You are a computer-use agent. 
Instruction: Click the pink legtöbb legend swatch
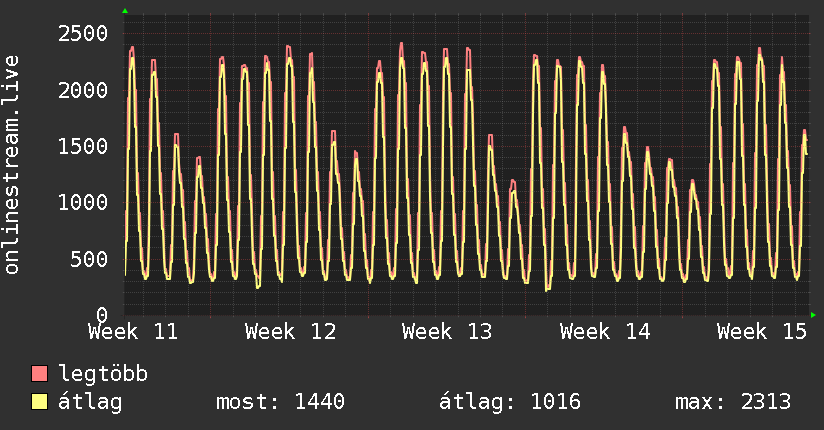[x=39, y=373]
